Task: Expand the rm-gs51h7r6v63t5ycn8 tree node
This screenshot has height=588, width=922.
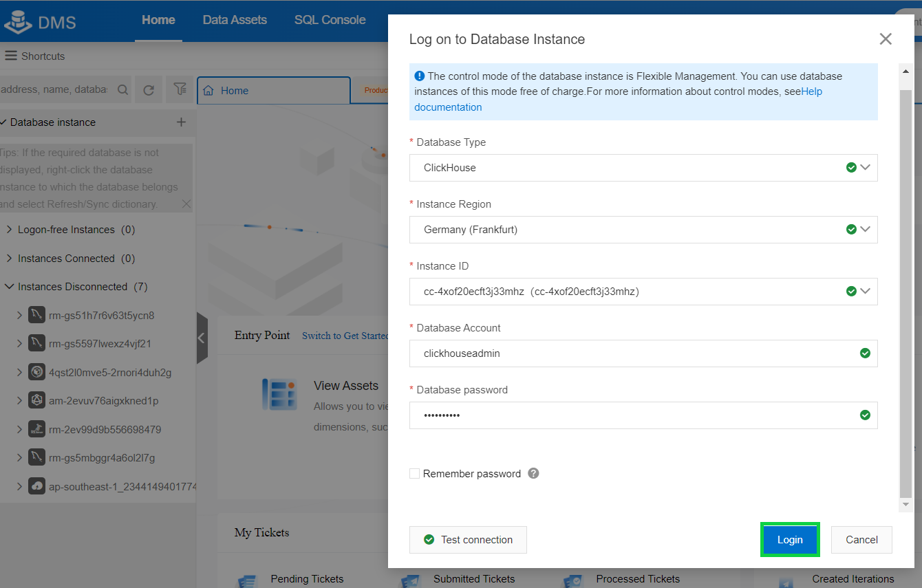Action: coord(19,316)
